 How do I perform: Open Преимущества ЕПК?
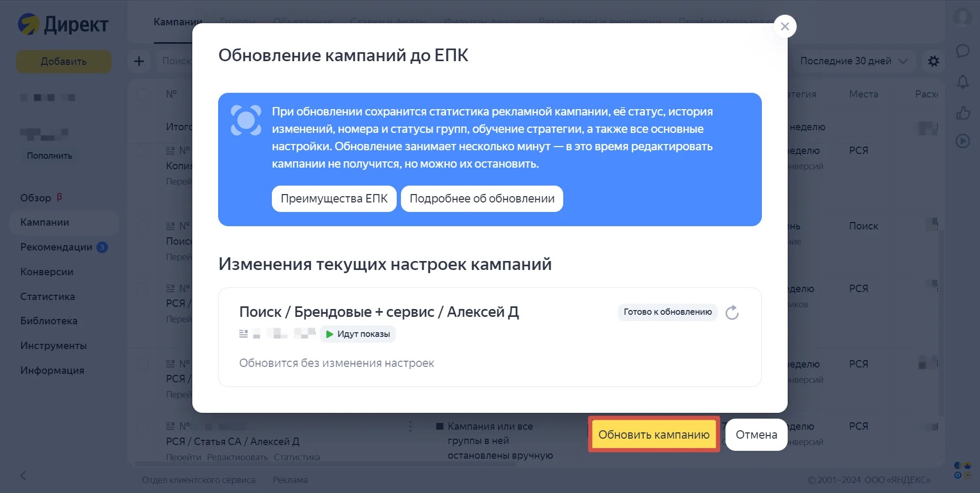(x=334, y=199)
